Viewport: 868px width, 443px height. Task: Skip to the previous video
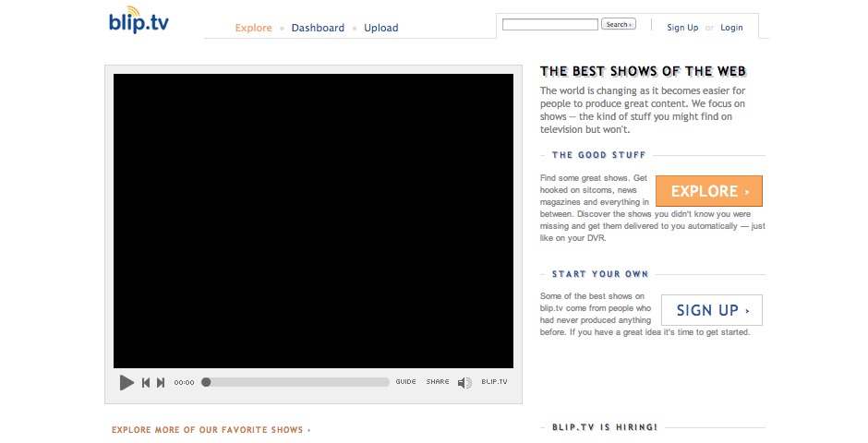(x=146, y=382)
